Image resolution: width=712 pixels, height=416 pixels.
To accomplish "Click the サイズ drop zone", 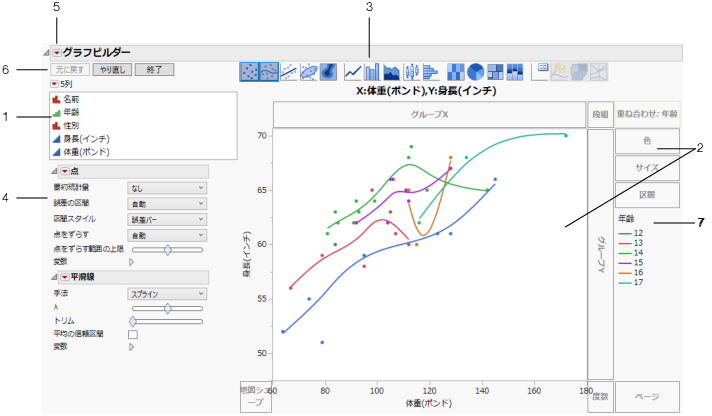I will pos(647,168).
